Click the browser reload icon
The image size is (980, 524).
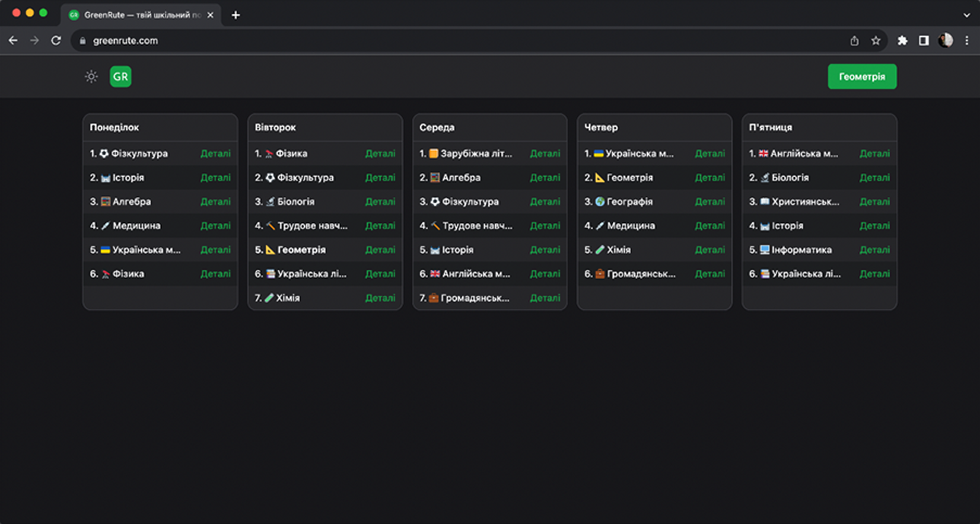tap(56, 40)
